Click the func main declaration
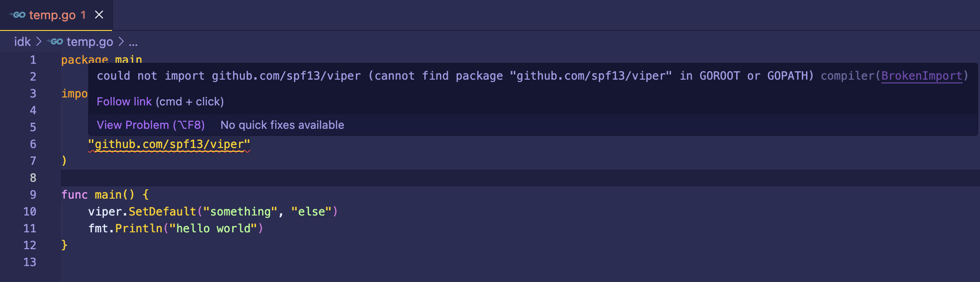This screenshot has width=980, height=282. pos(98,195)
